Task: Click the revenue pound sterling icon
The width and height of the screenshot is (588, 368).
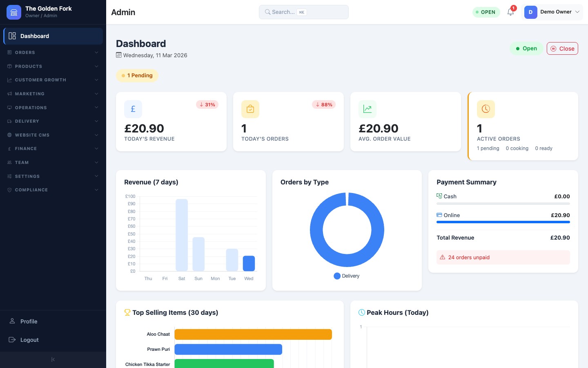Action: (x=133, y=109)
